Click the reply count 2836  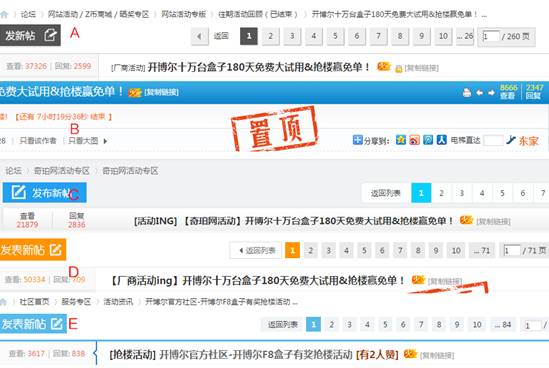77,225
